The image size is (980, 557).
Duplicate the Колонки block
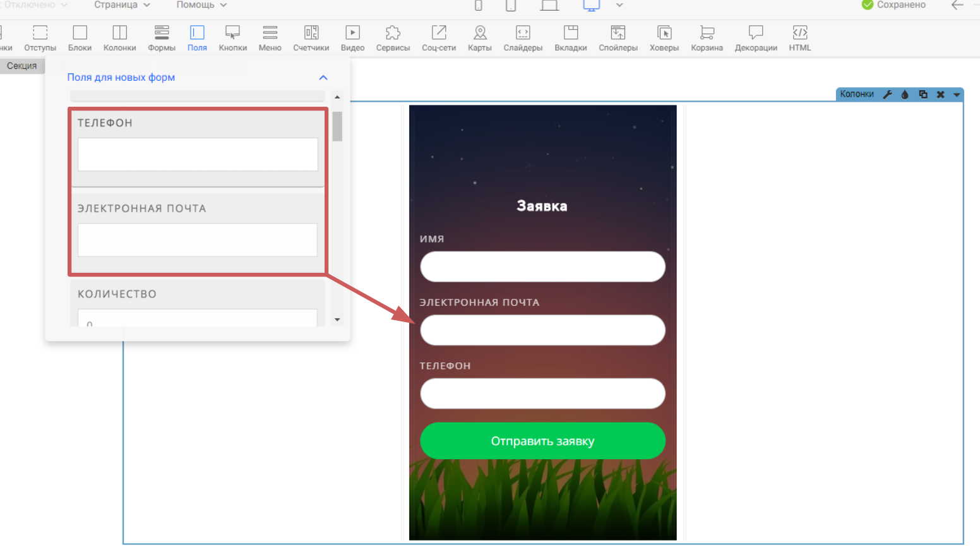pos(923,95)
